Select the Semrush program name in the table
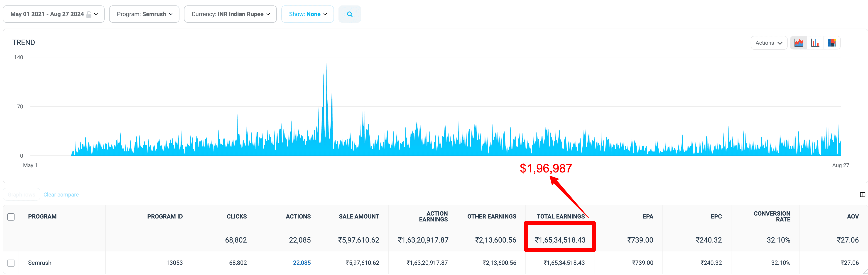Viewport: 868px width, 275px height. click(39, 263)
